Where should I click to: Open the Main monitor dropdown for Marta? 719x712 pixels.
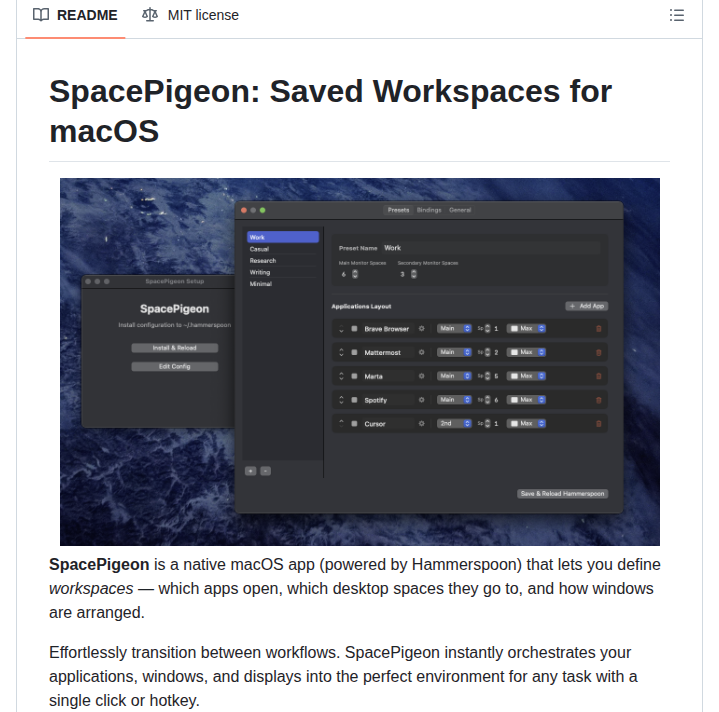(454, 376)
